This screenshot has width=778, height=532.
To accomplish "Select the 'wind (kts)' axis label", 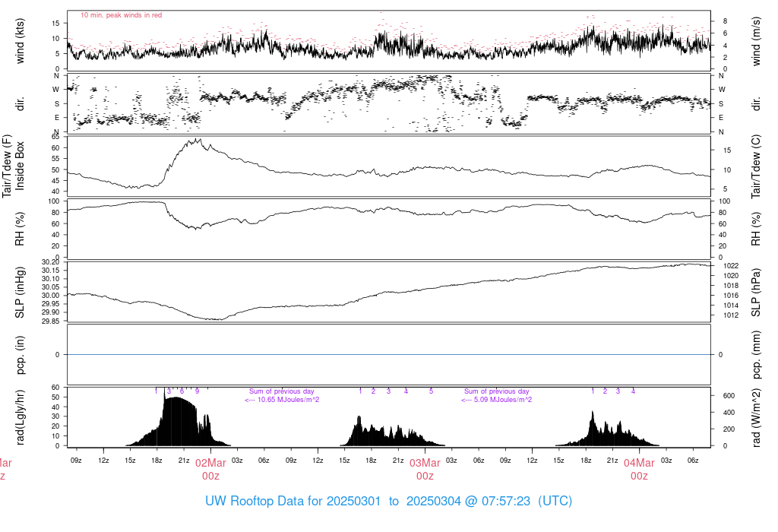I will pyautogui.click(x=20, y=41).
